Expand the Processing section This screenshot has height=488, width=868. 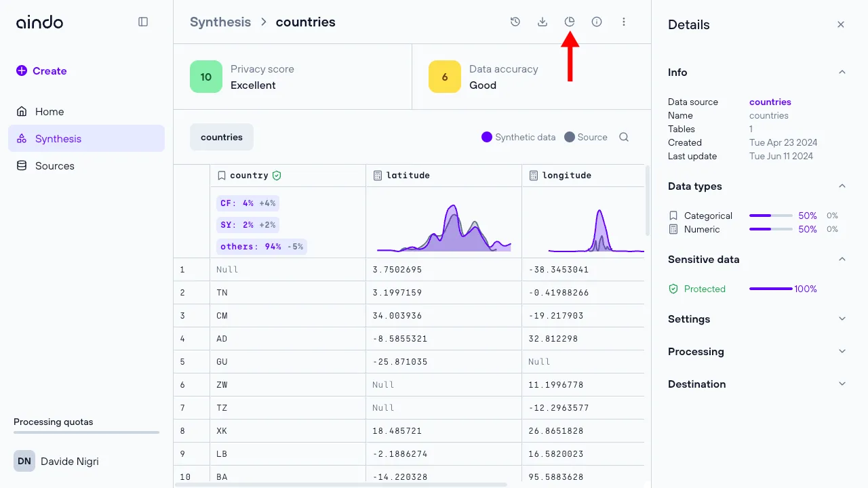pyautogui.click(x=842, y=351)
